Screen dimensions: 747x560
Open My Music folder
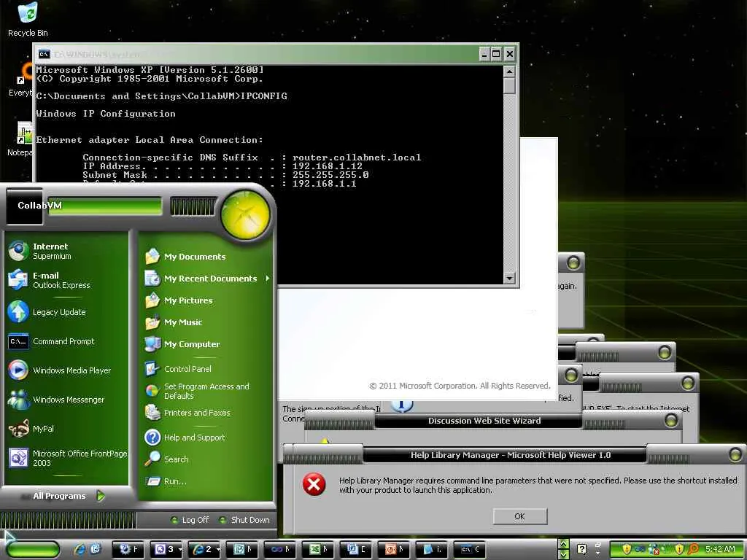coord(206,322)
